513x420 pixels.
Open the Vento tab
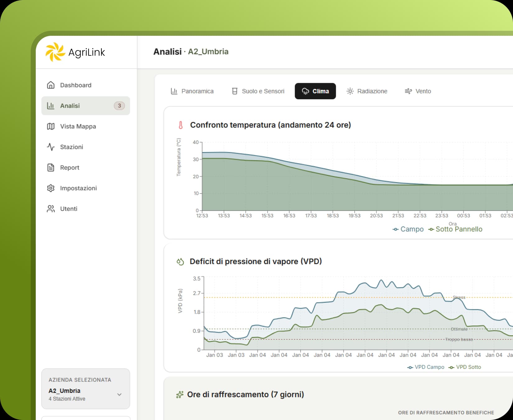[418, 91]
